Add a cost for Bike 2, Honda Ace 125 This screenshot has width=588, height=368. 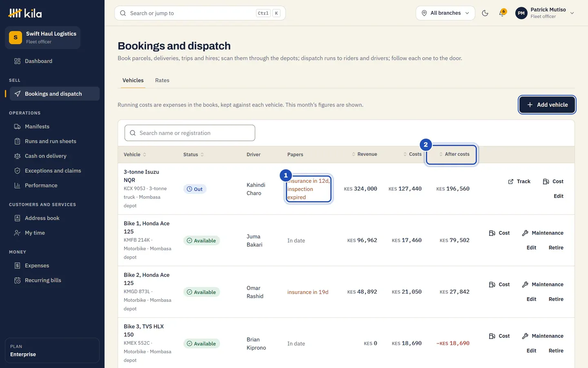(x=499, y=285)
